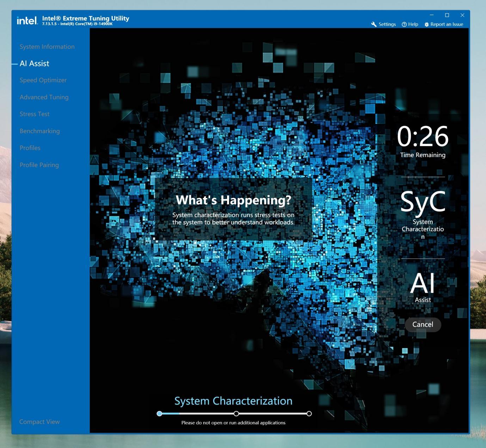Viewport: 486px width, 448px height.
Task: Maximize the Intel XTU window
Action: tap(447, 15)
